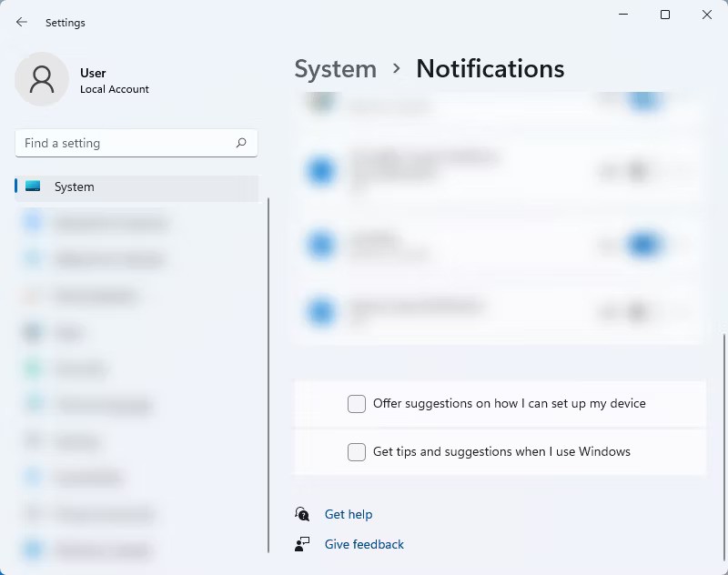Close the Settings window

707,15
